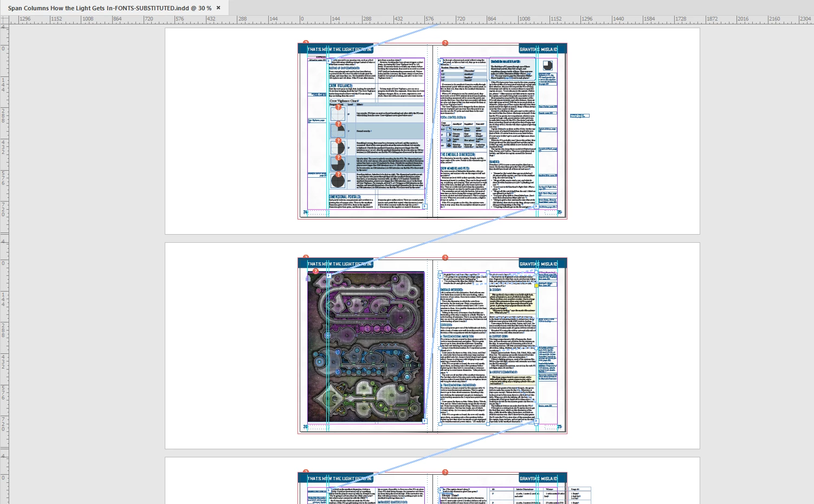
Task: Click the ruler origin corner box
Action: [x=4, y=19]
